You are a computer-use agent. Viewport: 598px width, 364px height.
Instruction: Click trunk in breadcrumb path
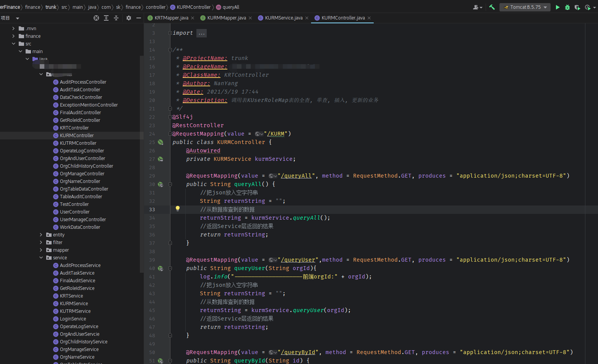click(x=51, y=7)
